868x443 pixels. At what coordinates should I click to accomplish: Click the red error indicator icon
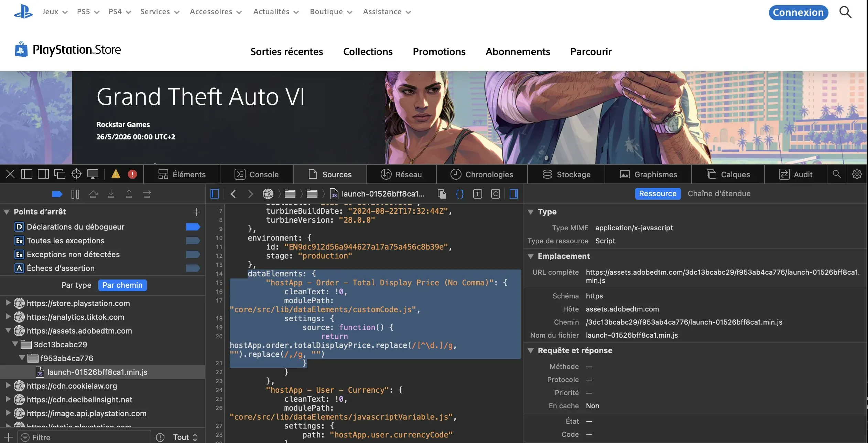[x=132, y=174]
